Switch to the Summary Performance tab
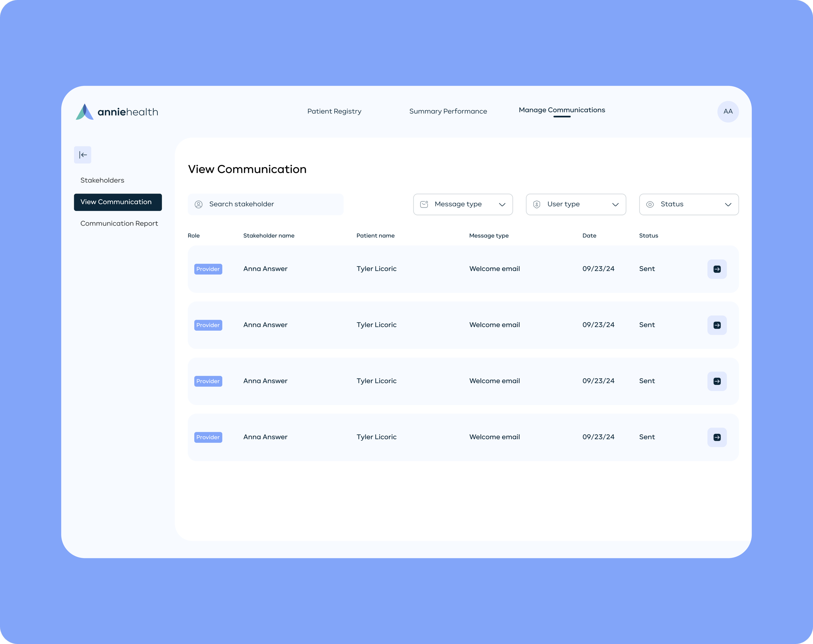This screenshot has width=813, height=644. 448,111
